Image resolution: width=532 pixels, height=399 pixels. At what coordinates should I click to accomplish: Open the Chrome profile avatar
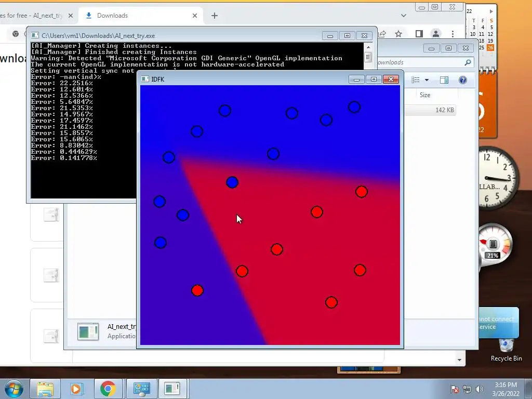[436, 34]
